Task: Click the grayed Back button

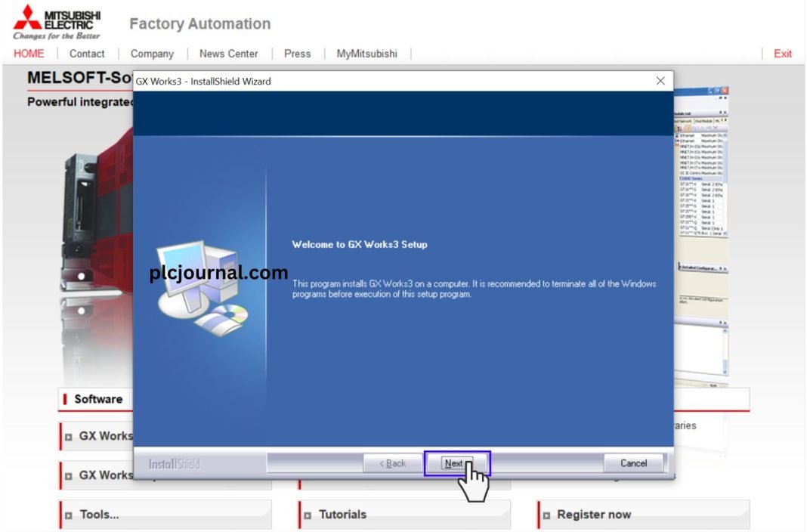Action: click(x=391, y=463)
